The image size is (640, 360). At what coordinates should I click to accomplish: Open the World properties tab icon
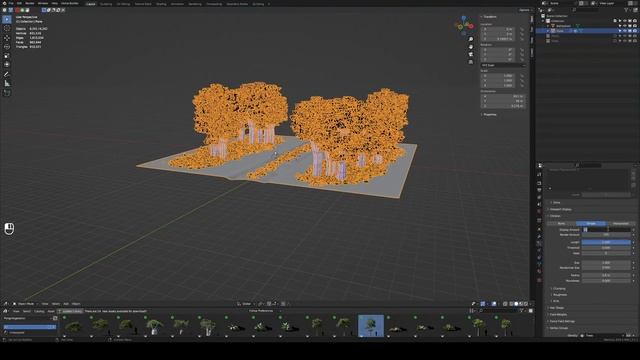(x=540, y=211)
